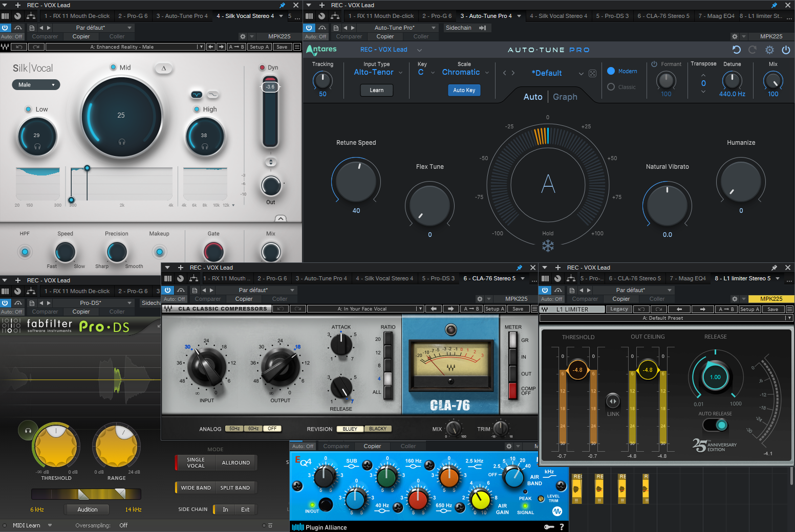Open the Alto-Tenor Input Type dropdown
795x532 pixels.
378,72
